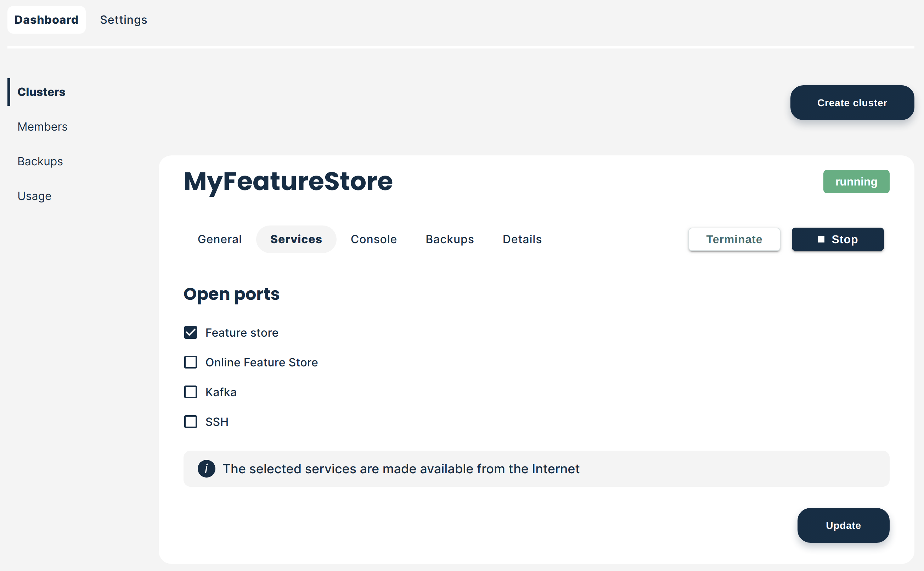The width and height of the screenshot is (924, 571).
Task: Open the Settings top tab
Action: click(x=124, y=19)
